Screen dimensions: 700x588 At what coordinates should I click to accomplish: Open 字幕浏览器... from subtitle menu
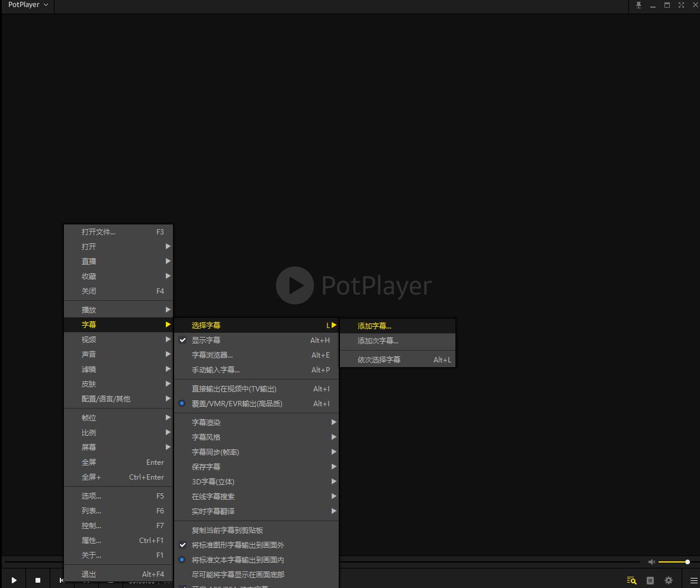tap(256, 355)
